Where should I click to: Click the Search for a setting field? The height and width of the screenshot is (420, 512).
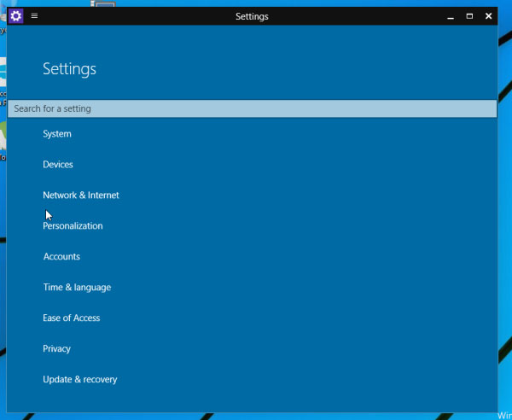click(x=252, y=108)
